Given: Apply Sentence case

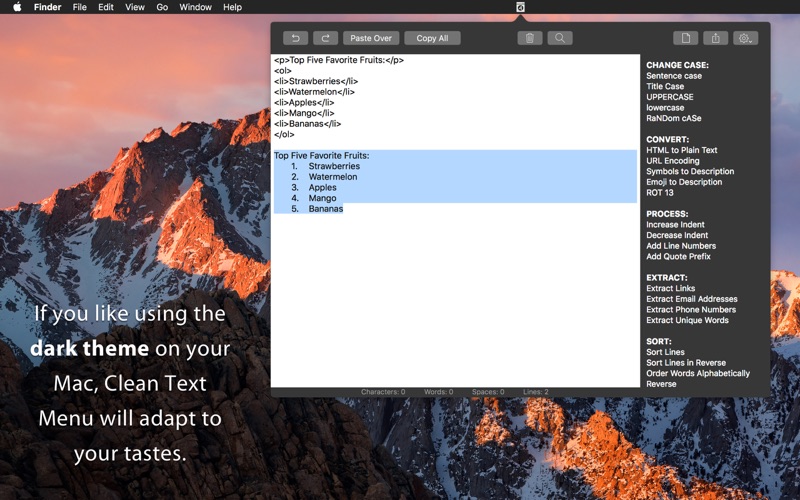Looking at the screenshot, I should [x=674, y=76].
